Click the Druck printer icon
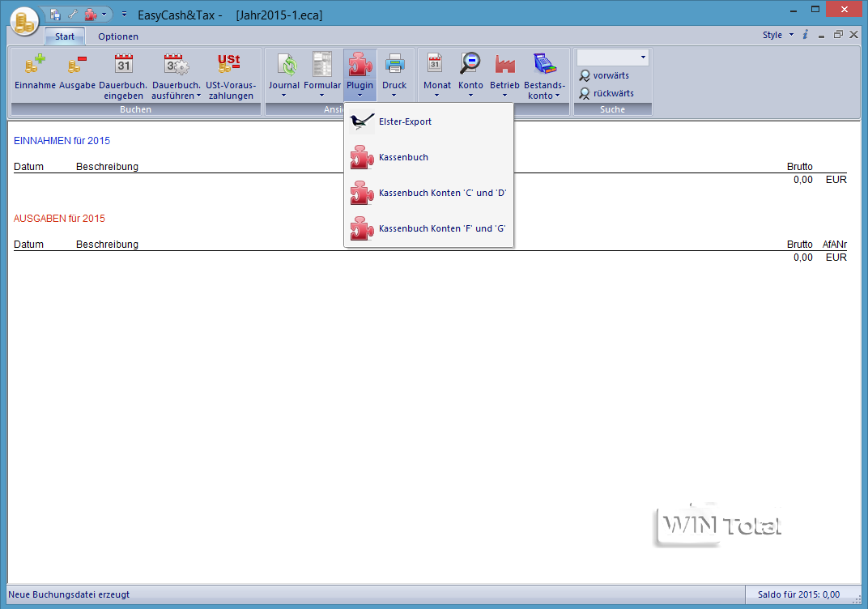This screenshot has width=868, height=609. coord(394,64)
